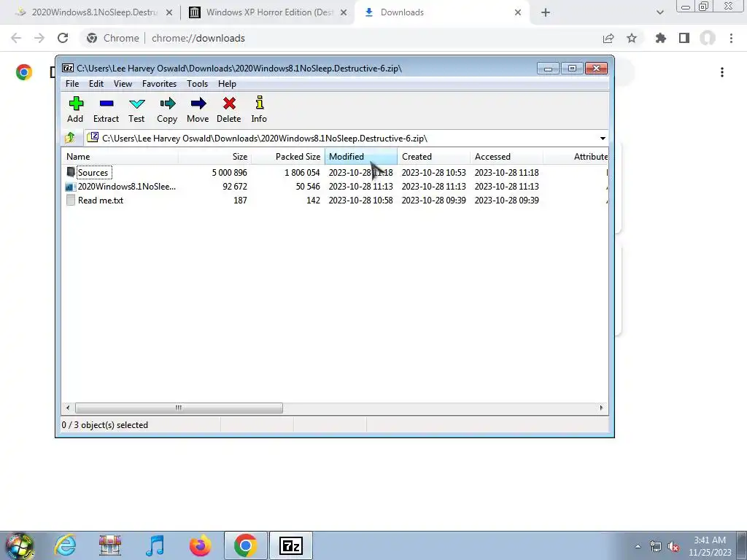Viewport: 747px width, 560px height.
Task: Open the Tools menu
Action: (197, 84)
